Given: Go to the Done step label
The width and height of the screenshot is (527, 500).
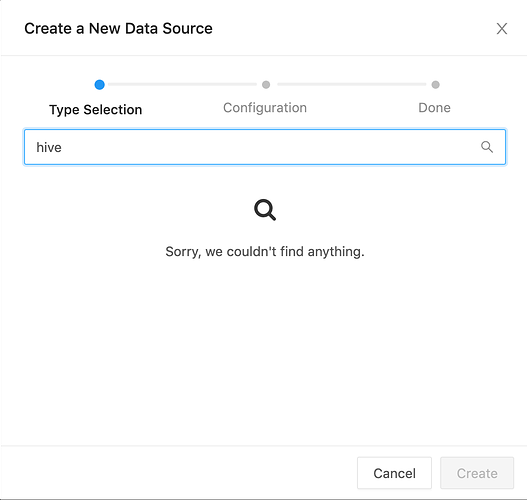Looking at the screenshot, I should [x=434, y=108].
